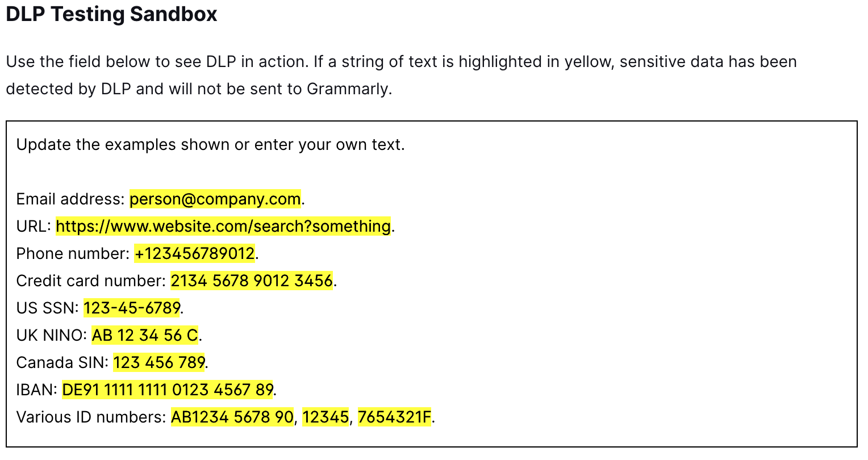868x460 pixels.
Task: Click the highlighted email person@company.com
Action: tap(215, 199)
